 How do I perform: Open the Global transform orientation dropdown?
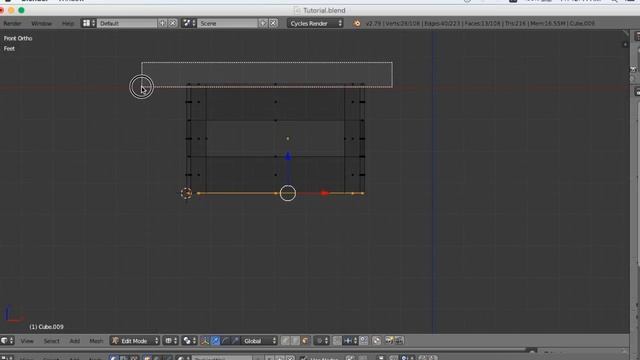coord(260,341)
